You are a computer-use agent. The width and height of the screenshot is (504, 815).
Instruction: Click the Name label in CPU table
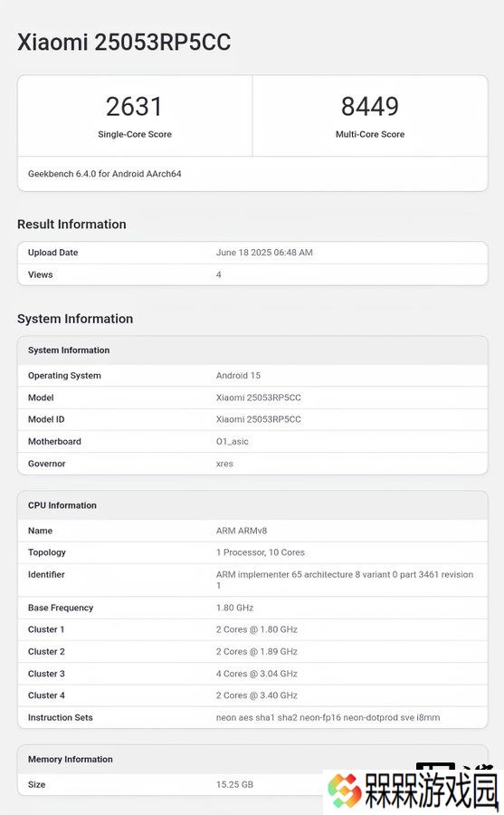[40, 531]
